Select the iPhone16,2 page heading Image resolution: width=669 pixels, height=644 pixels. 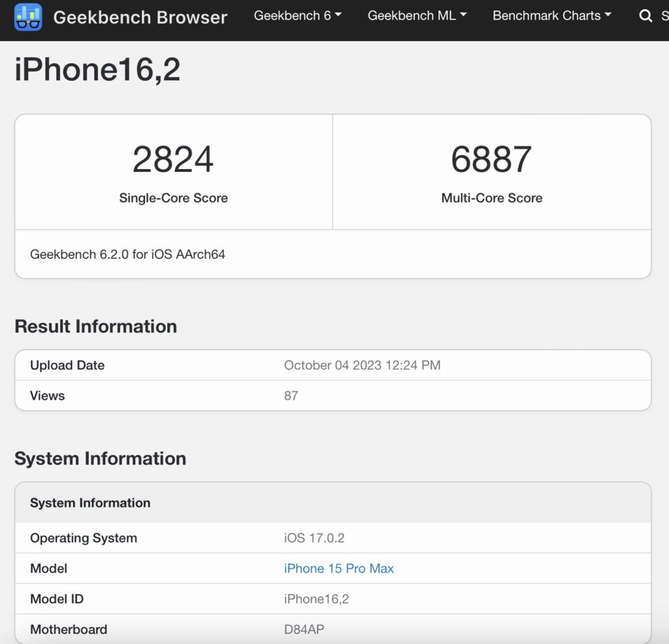[97, 69]
